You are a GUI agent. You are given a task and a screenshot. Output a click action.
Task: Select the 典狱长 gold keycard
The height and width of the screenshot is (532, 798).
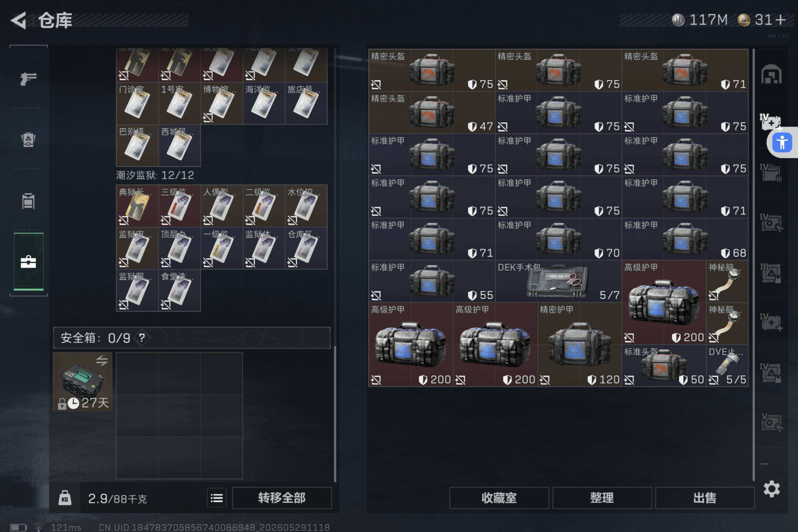coord(137,206)
